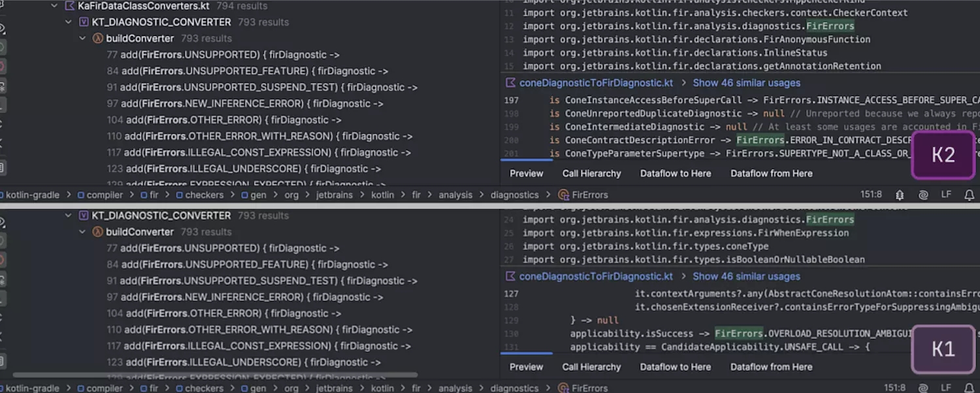This screenshot has width=980, height=393.
Task: Click 'Show 46 similar usages' link in top window
Action: pyautogui.click(x=746, y=83)
